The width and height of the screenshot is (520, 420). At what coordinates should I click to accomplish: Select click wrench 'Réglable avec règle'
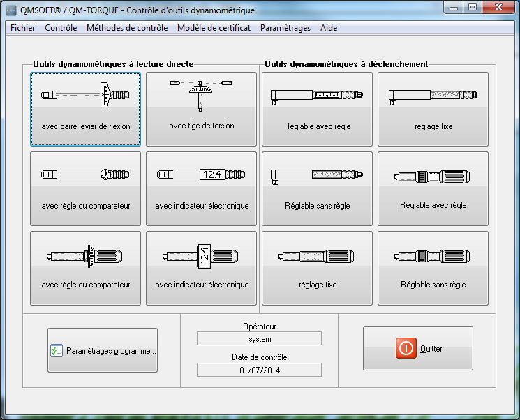(x=317, y=109)
